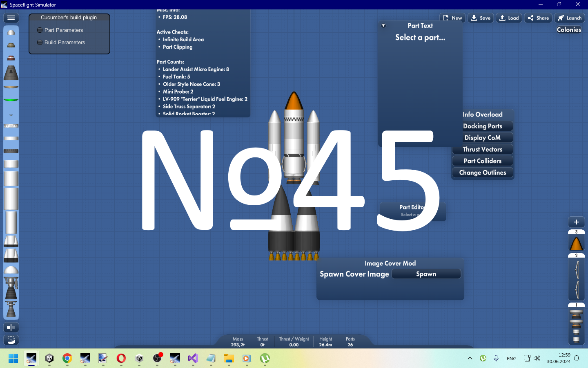588x368 pixels.
Task: Pick the dark ribbed ring part
Action: tap(11, 151)
